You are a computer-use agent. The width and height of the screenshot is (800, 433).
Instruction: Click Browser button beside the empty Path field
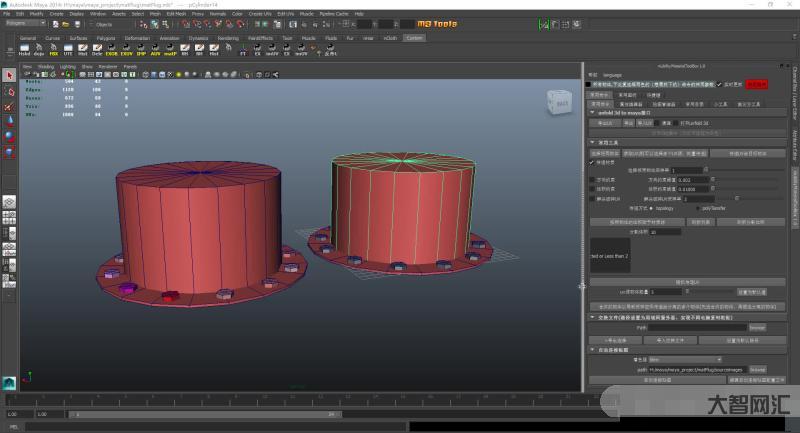click(x=757, y=327)
